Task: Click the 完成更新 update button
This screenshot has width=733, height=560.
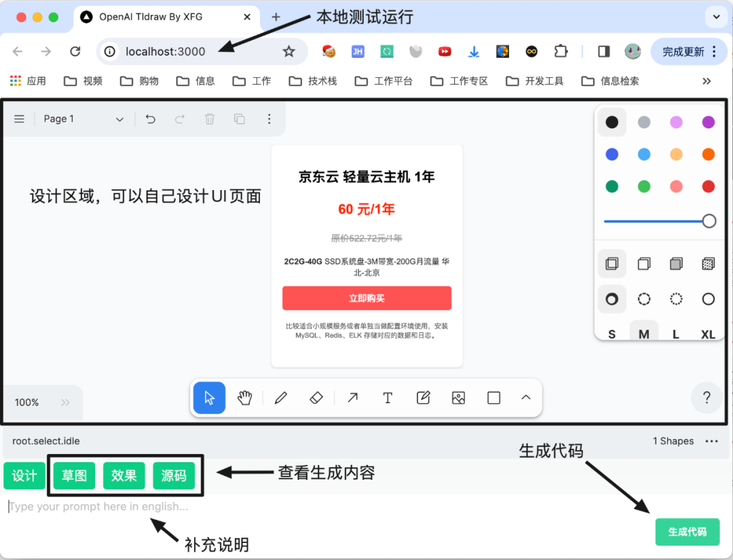Action: pos(689,52)
